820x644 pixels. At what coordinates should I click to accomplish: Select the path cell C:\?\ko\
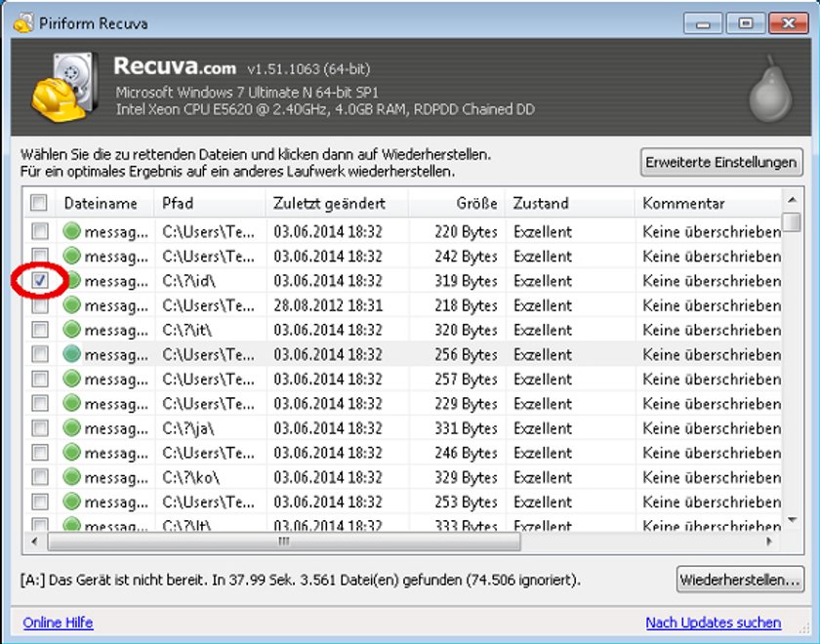191,477
